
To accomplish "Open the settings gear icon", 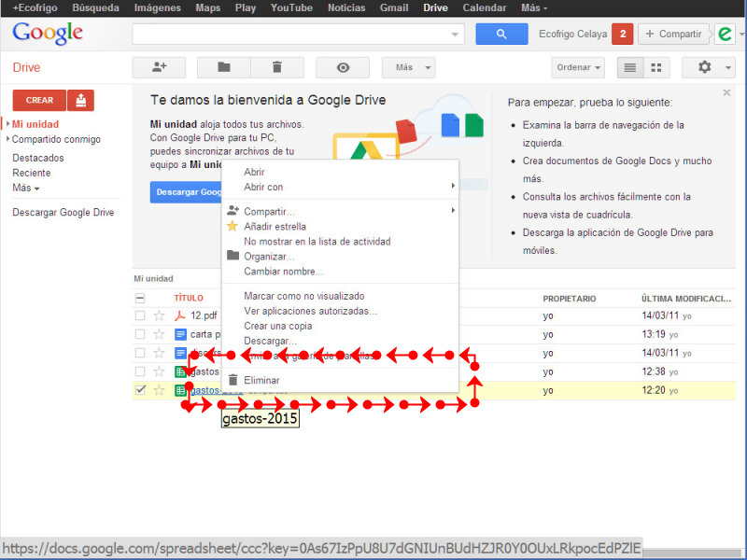I will [704, 67].
